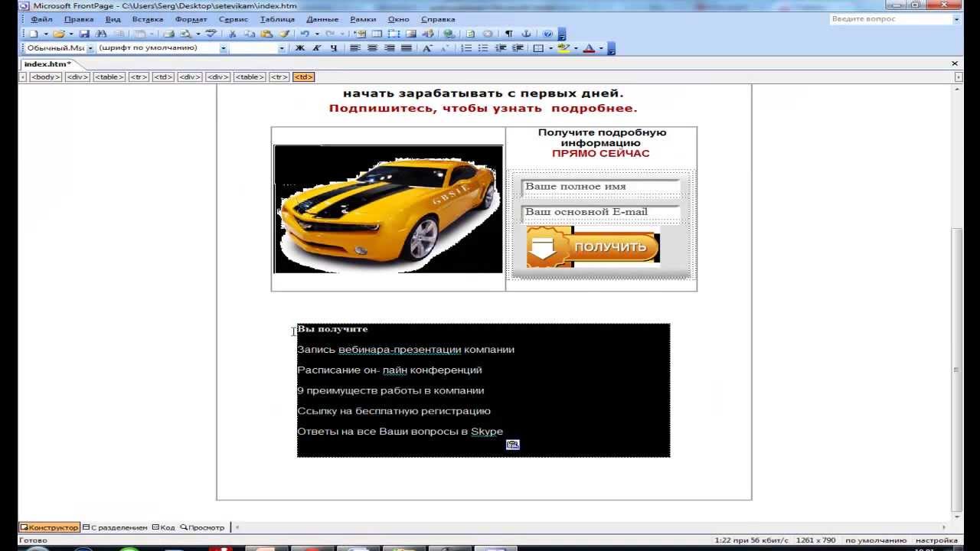
Task: Click the Decrease Indent icon
Action: [x=500, y=48]
